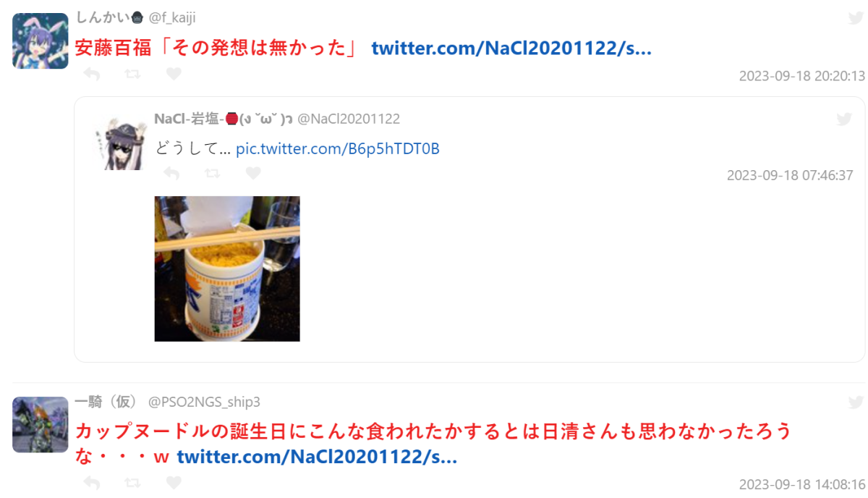Open the twitter.com link in 一騎（仮）'s tweet
Image resolution: width=868 pixels, height=498 pixels.
317,457
